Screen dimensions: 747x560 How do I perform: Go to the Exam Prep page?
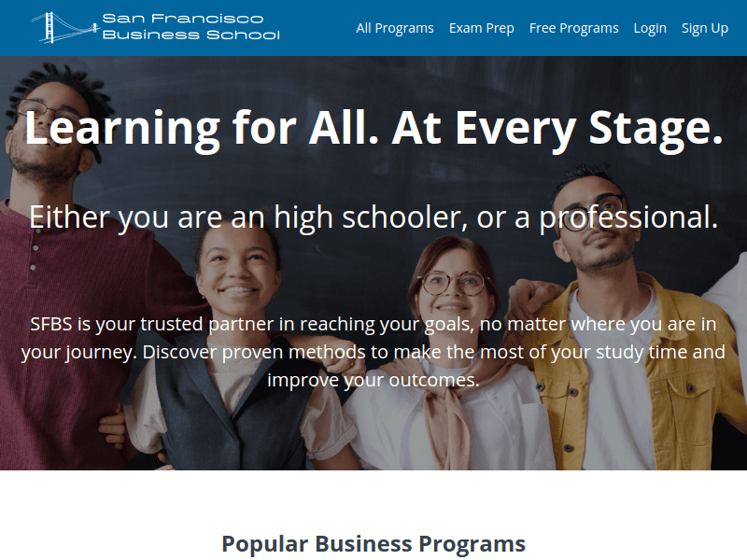click(x=481, y=28)
